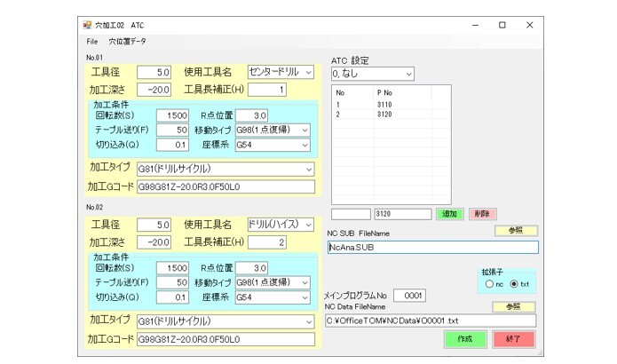This screenshot has height=364, width=617.
Task: Open the 穴位置データ menu
Action: point(128,42)
